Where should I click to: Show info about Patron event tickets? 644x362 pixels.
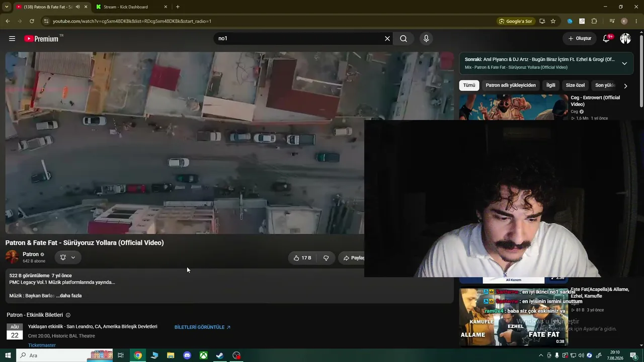tap(68, 315)
